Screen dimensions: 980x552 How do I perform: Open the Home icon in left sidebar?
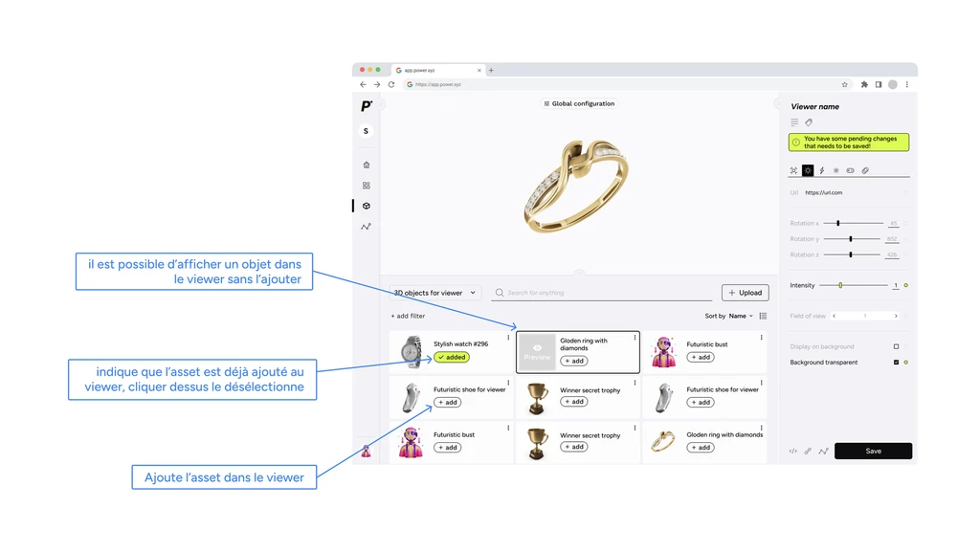pyautogui.click(x=366, y=165)
